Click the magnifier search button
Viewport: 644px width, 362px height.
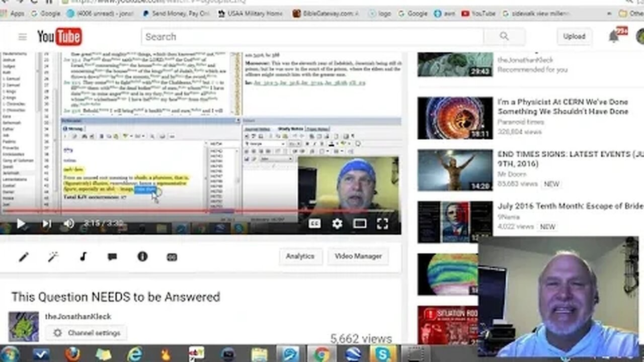pyautogui.click(x=504, y=36)
